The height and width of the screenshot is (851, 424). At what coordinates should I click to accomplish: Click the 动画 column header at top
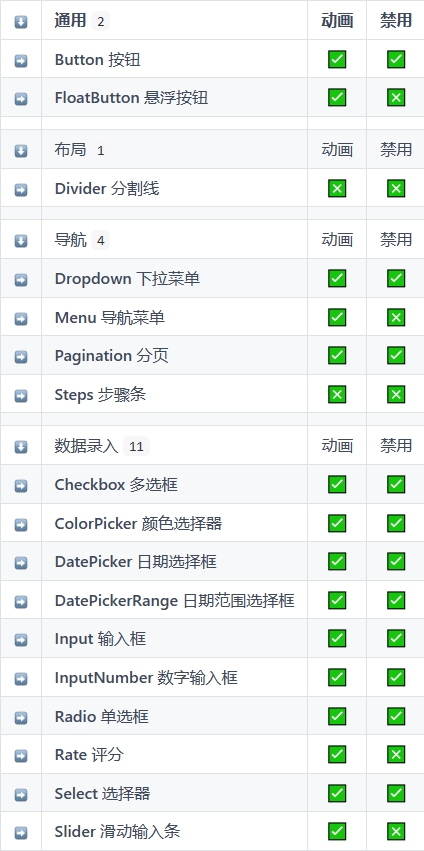(337, 21)
